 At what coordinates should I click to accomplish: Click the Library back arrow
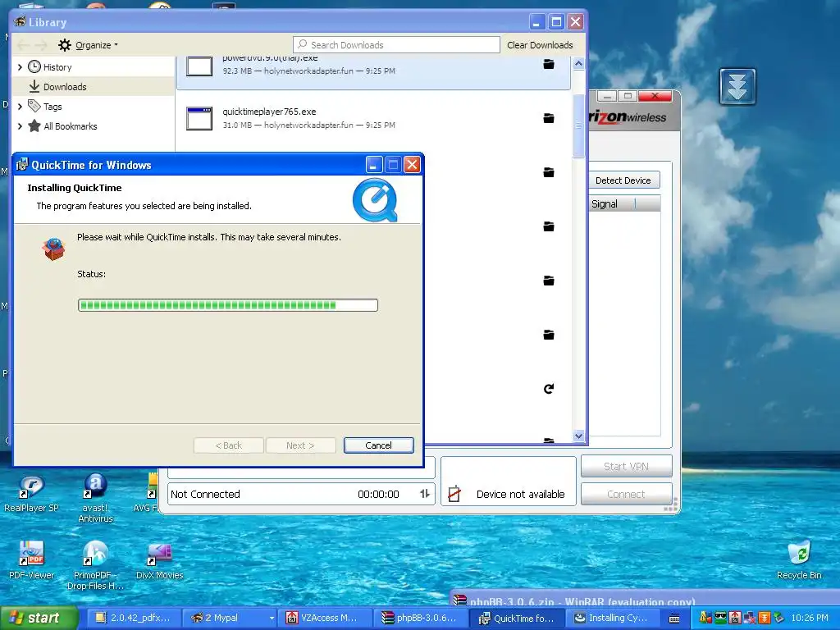coord(23,45)
